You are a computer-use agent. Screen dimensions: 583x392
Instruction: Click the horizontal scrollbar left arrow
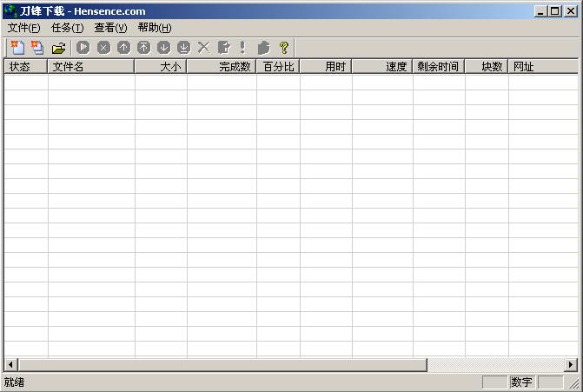pyautogui.click(x=10, y=364)
